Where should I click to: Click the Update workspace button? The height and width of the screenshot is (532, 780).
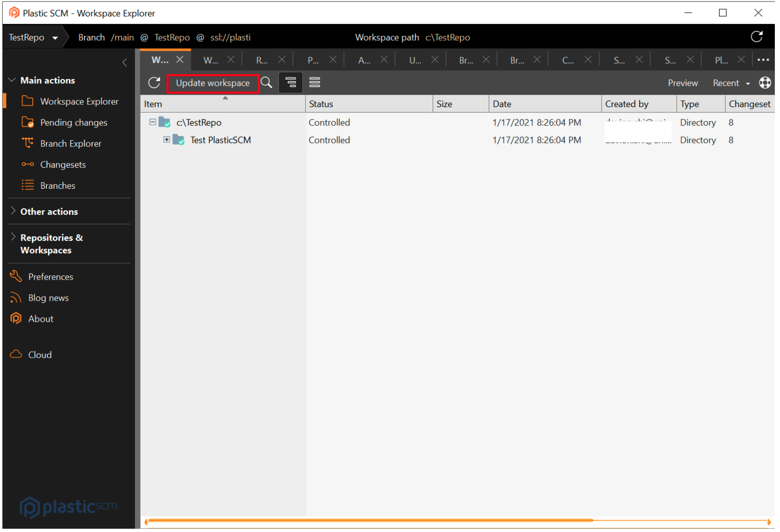coord(213,83)
